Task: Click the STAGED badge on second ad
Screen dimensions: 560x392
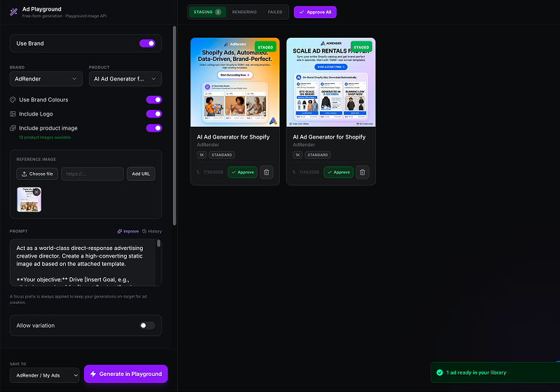Action: point(361,47)
